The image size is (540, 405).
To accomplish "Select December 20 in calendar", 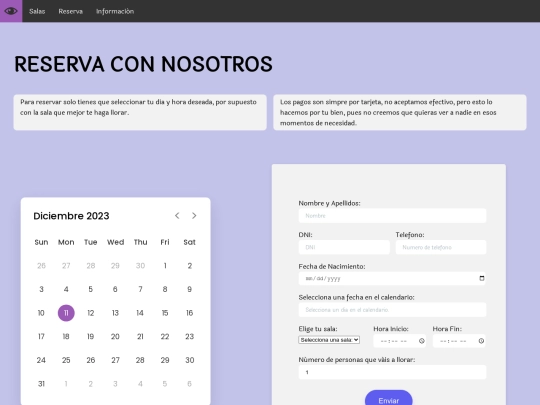I will pos(115,336).
